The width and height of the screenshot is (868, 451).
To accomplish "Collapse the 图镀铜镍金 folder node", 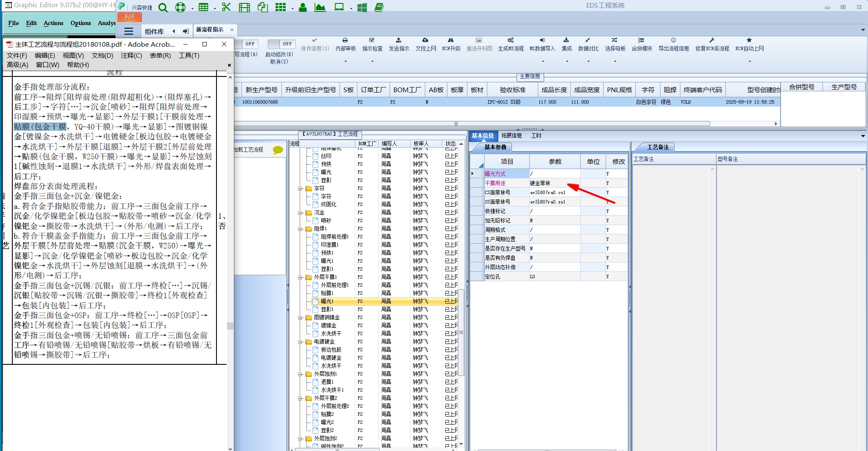I will tap(300, 318).
